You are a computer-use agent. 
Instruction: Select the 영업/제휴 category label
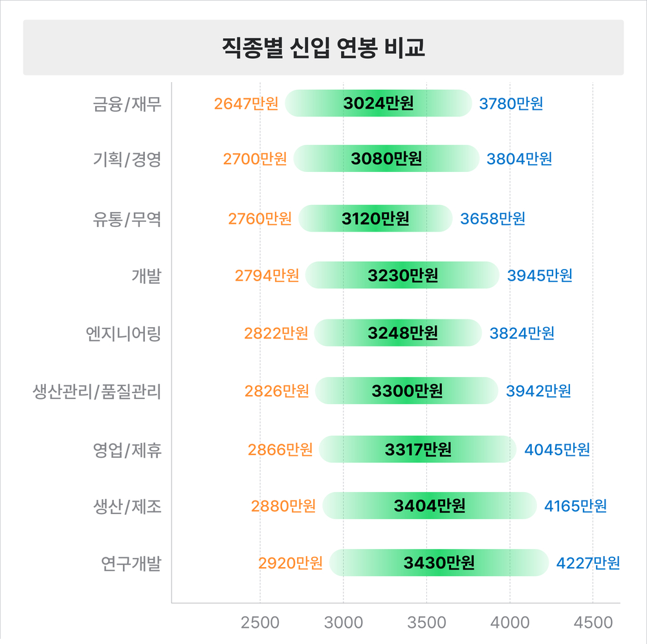[x=127, y=449]
